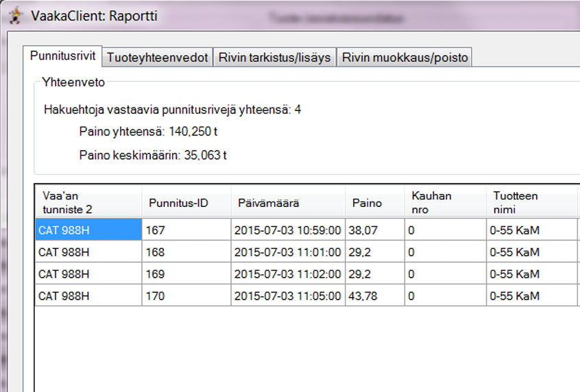Sort by Punnitus-ID column header

[x=186, y=202]
